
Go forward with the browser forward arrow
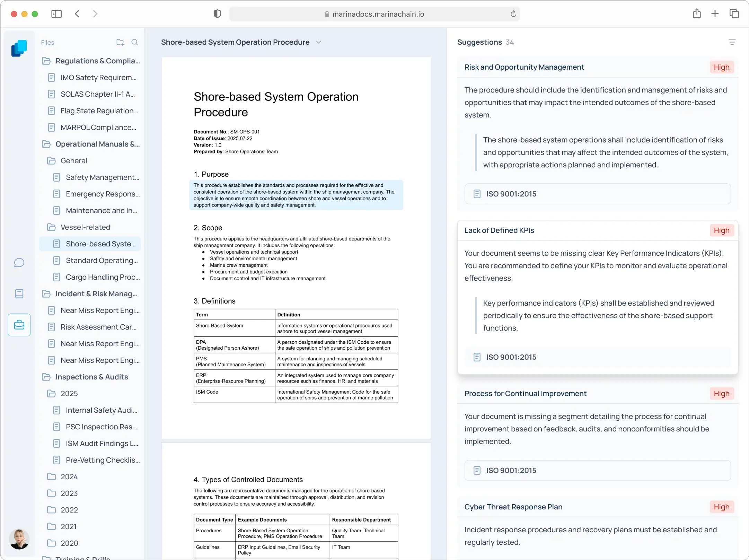[x=95, y=14]
